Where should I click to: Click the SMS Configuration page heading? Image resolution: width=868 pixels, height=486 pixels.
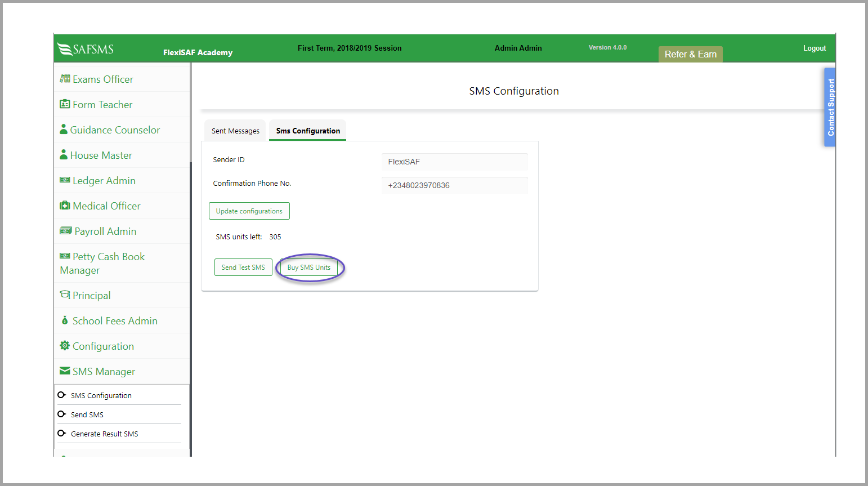(x=514, y=91)
